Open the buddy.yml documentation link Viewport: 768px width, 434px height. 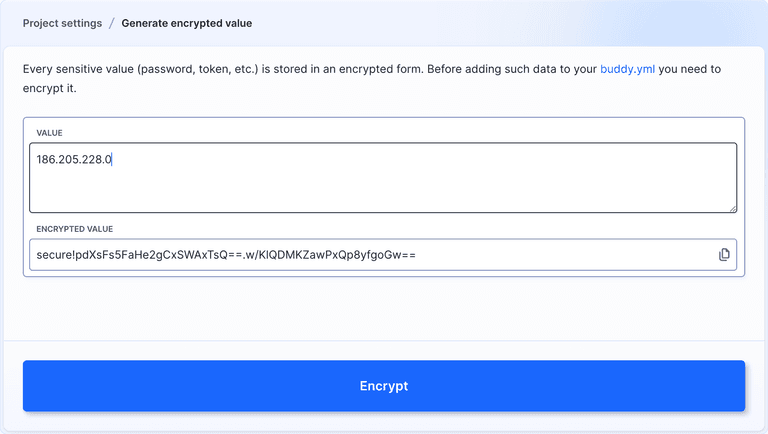(x=628, y=70)
